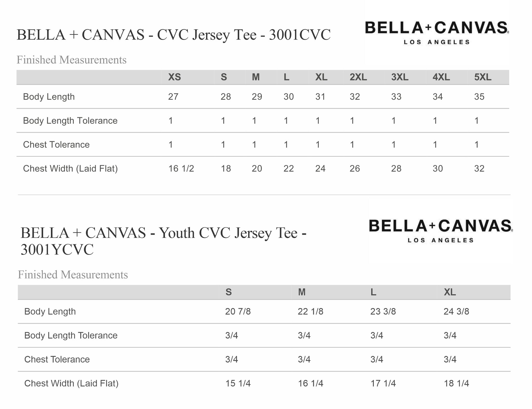Select the XS chest width value 16 1/2
This screenshot has height=409, width=532.
tap(181, 169)
